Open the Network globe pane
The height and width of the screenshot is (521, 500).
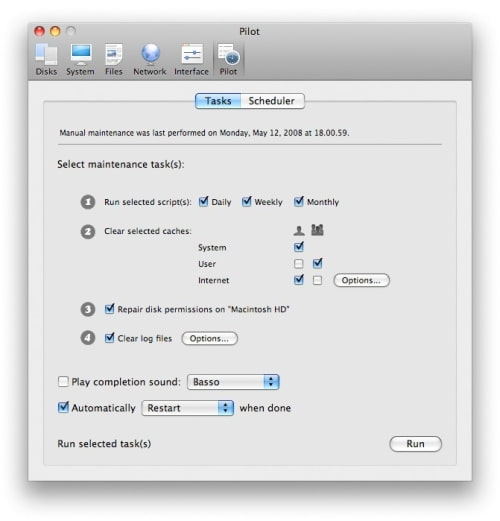pyautogui.click(x=150, y=60)
